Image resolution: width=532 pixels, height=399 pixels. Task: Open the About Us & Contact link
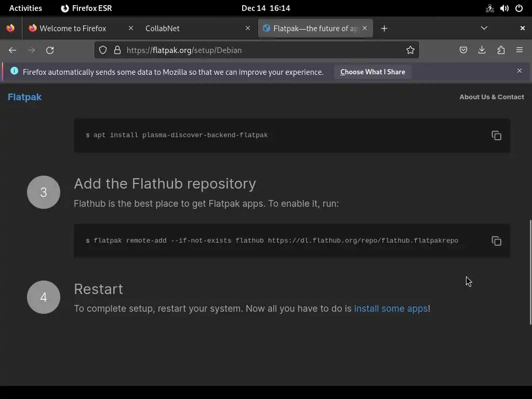(491, 97)
